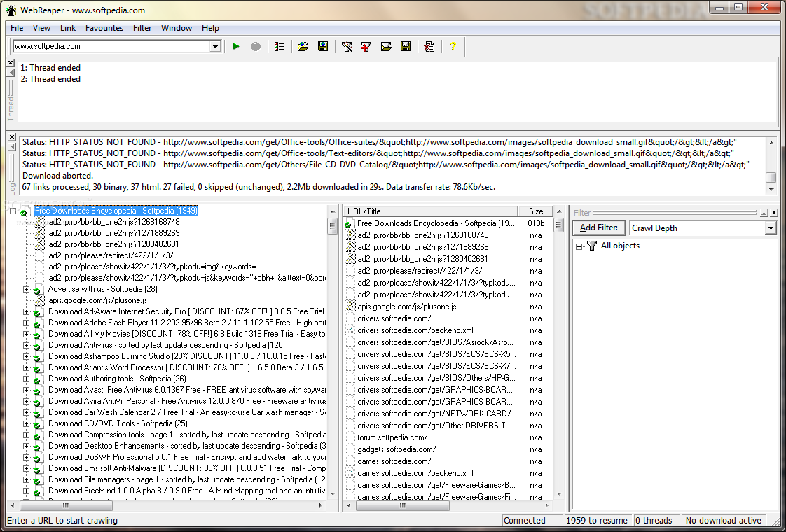Click '1959 to resume' status bar entry
786x532 pixels.
(597, 521)
